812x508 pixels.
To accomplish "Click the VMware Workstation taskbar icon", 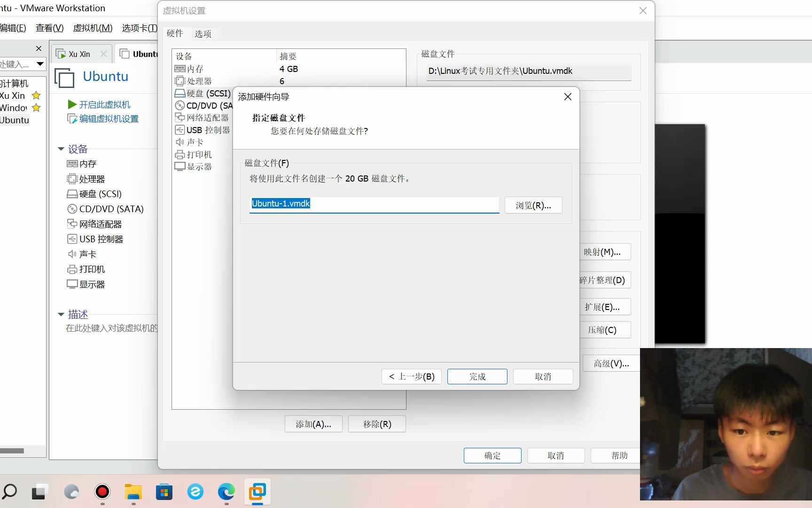I will pyautogui.click(x=257, y=492).
